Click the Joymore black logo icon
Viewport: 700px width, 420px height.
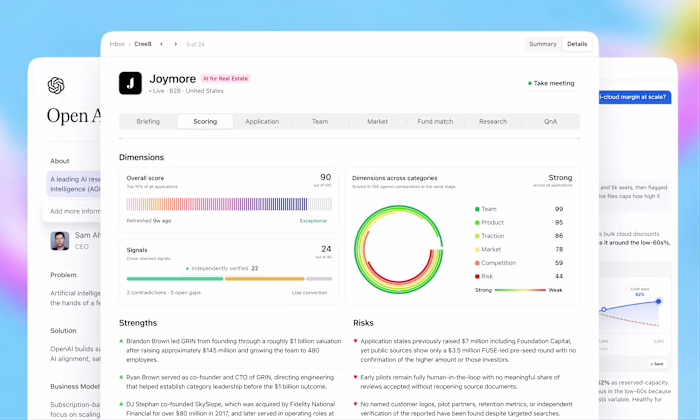coord(130,83)
